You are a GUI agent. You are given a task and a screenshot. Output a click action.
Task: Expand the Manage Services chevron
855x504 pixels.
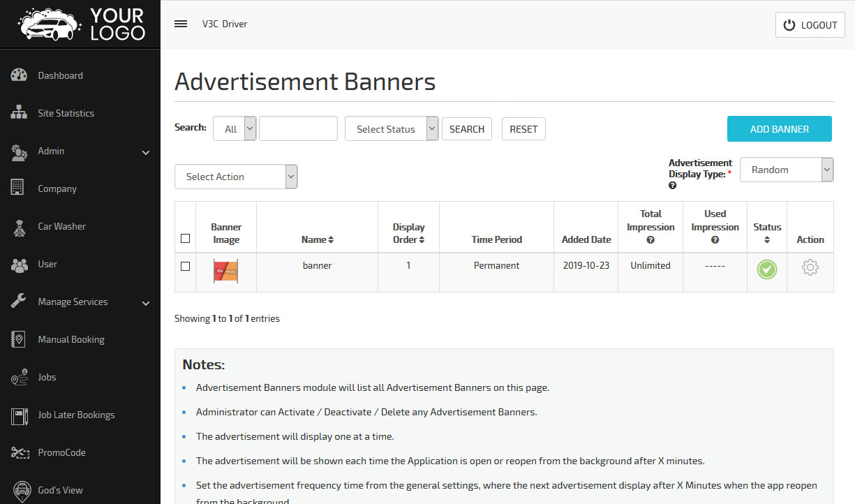coord(146,303)
